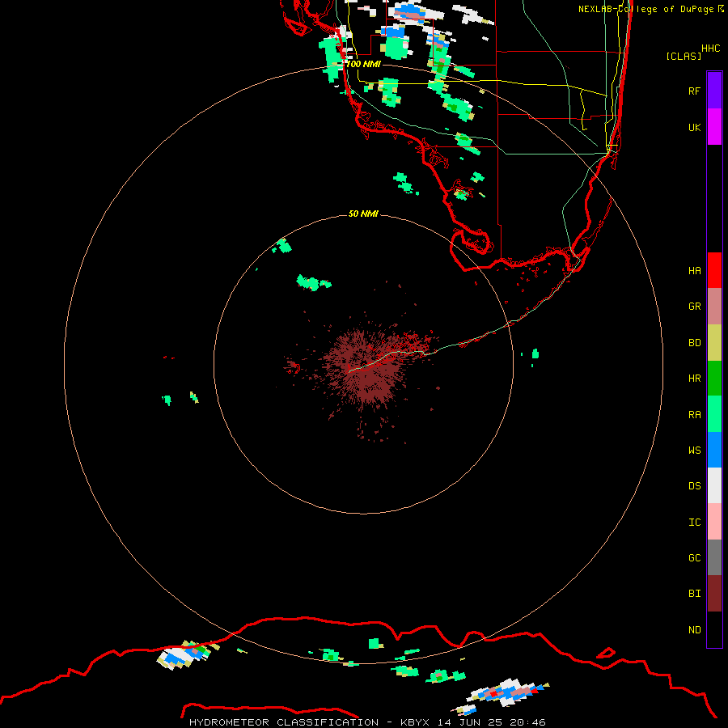
Task: Click the ND legend label
Action: (x=694, y=630)
